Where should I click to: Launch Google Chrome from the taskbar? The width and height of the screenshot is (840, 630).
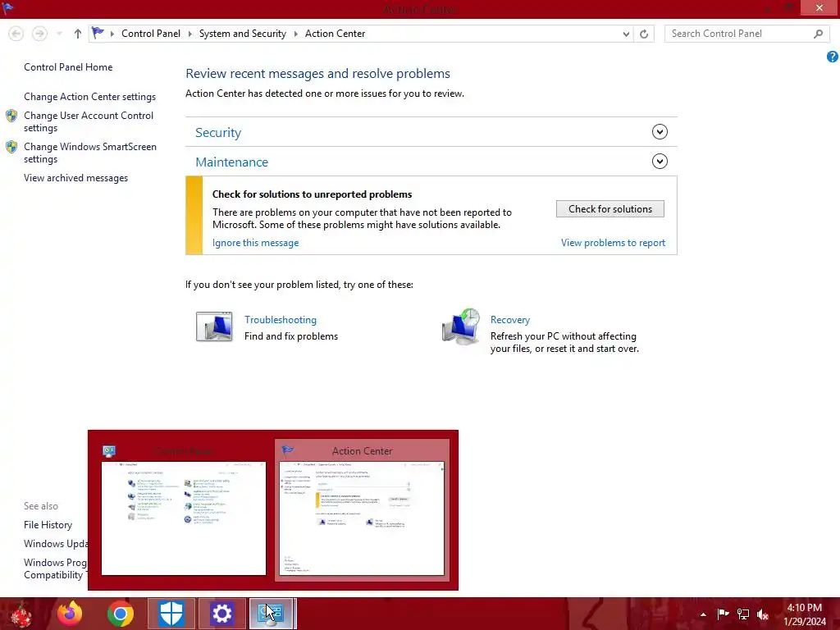point(121,614)
